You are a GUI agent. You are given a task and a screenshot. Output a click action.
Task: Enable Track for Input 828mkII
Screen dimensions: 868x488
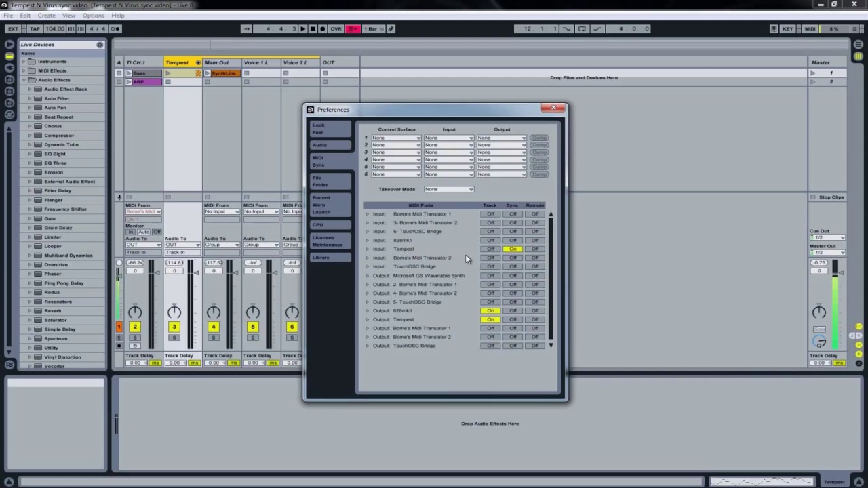click(490, 241)
